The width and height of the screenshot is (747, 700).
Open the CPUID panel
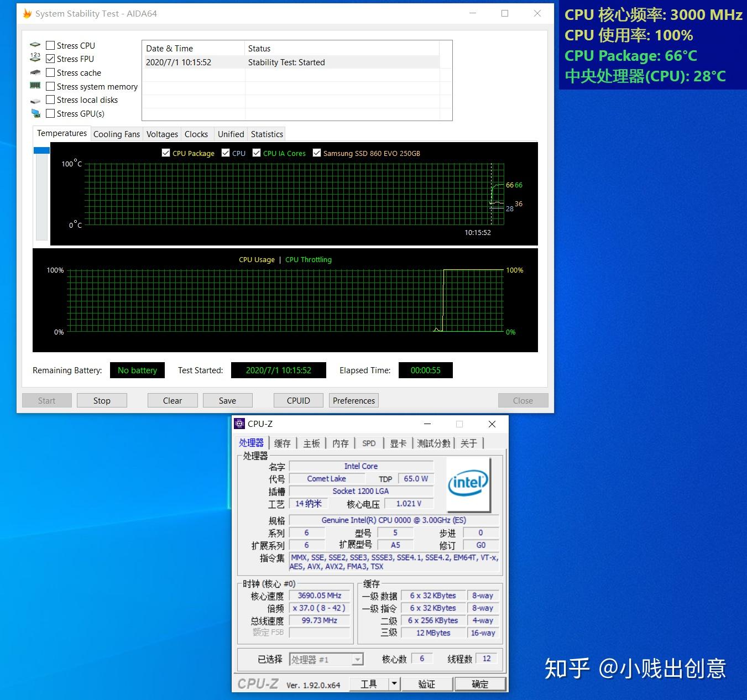tap(299, 400)
